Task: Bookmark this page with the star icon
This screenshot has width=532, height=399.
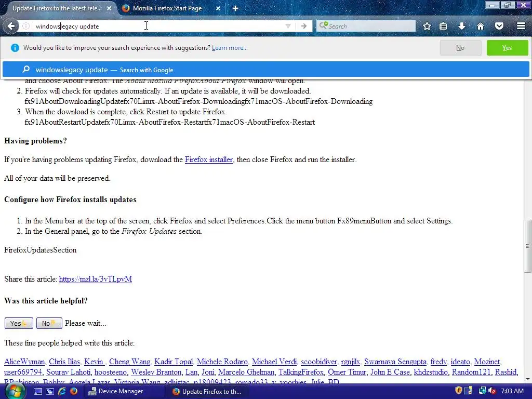Action: (427, 26)
